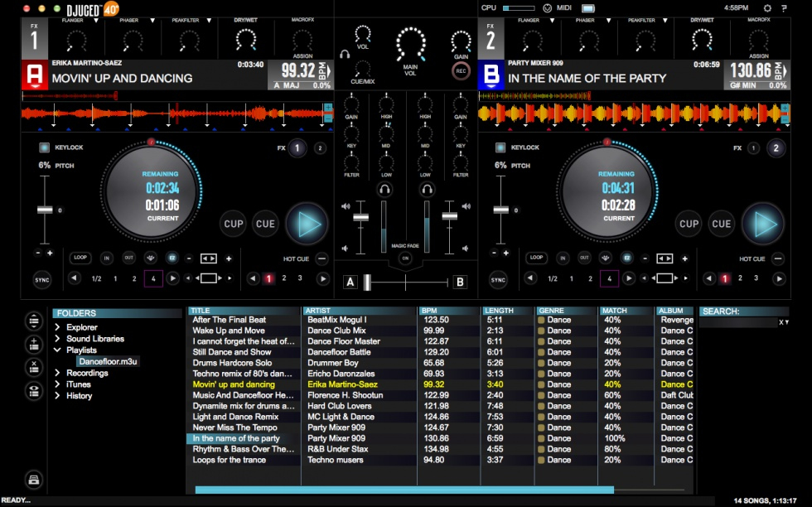This screenshot has height=507, width=812.
Task: Increase loop size with plus on deck A
Action: coord(229,258)
